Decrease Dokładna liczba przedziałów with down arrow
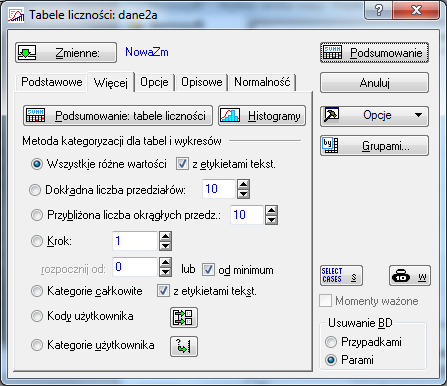The image size is (447, 386). click(x=244, y=194)
